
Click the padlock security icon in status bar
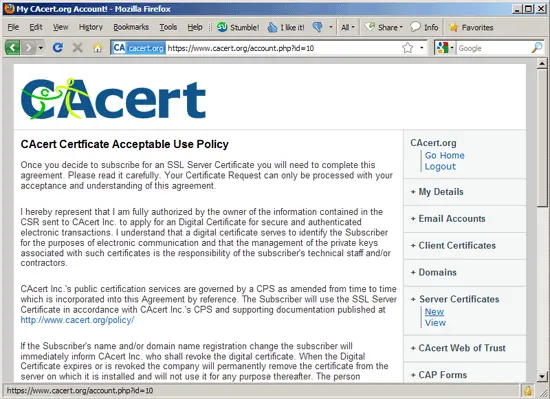pos(528,391)
